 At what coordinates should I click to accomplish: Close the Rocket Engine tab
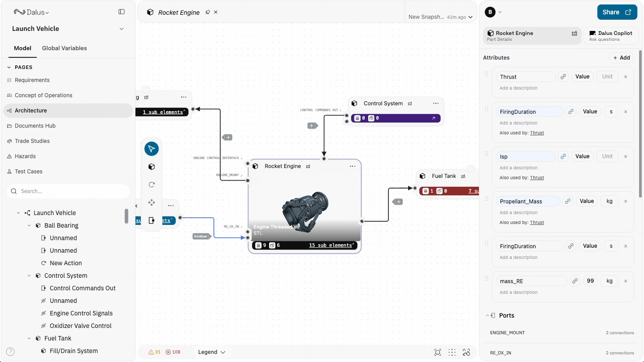point(216,12)
